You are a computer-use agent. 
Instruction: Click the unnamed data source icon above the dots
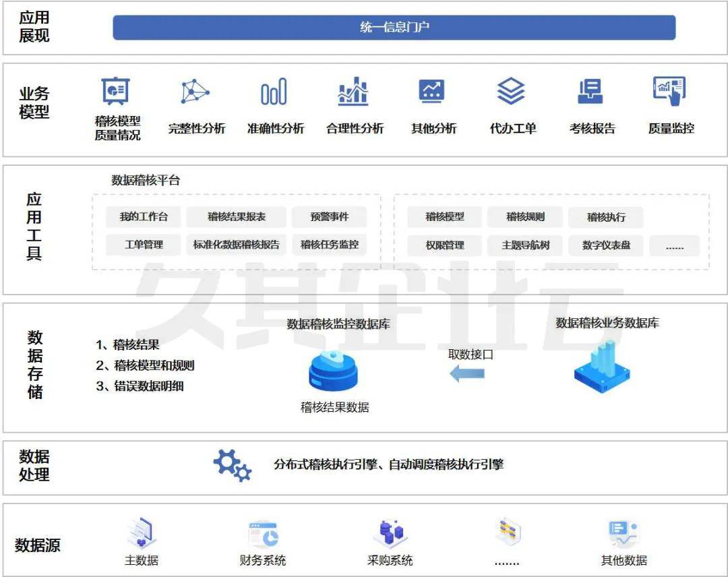click(x=508, y=532)
